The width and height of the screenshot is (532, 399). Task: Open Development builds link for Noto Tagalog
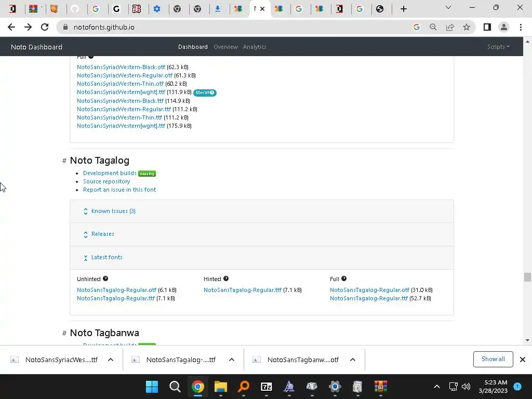[x=110, y=173]
